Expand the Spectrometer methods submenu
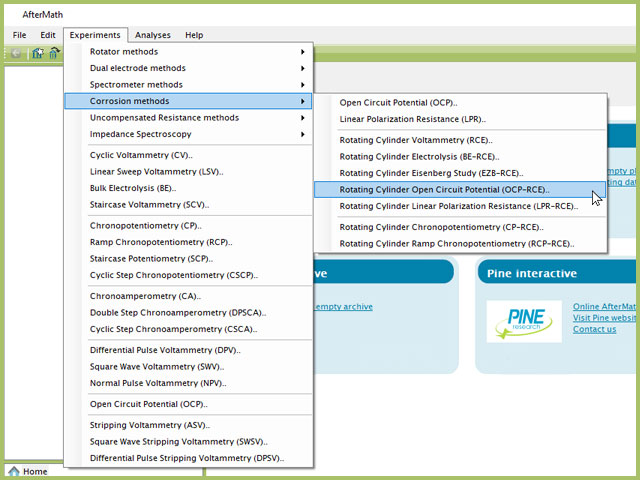The image size is (640, 480). click(188, 85)
